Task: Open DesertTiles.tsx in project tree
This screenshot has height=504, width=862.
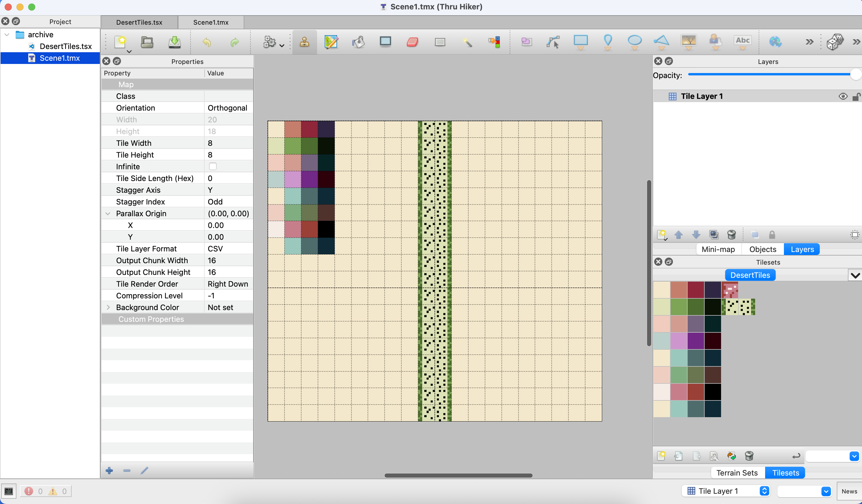Action: pos(66,46)
